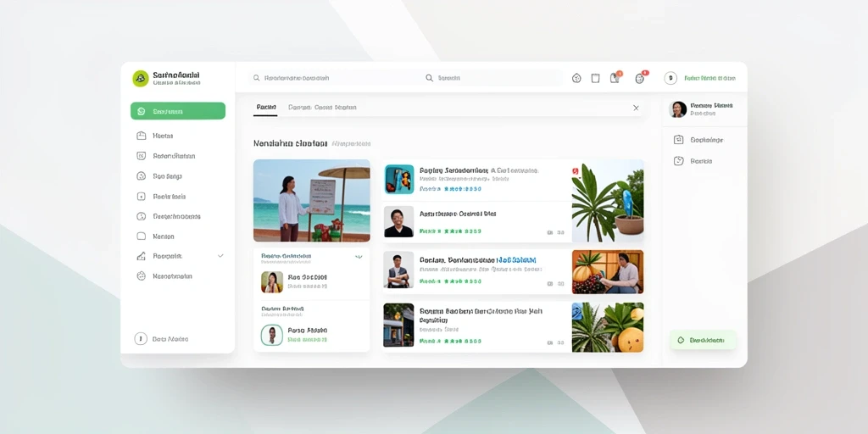Expand the green chevron in card under beach photo
This screenshot has width=868, height=434.
359,256
